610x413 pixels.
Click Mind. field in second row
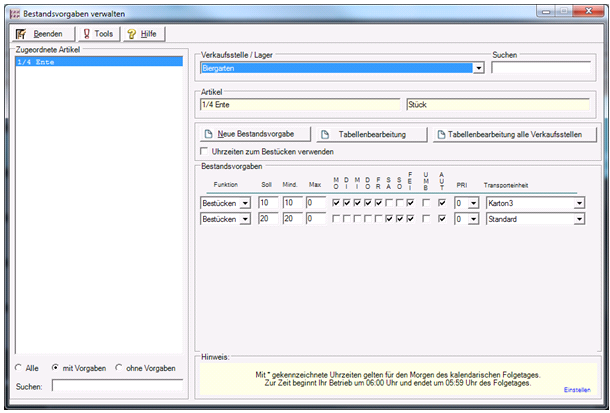pos(292,219)
